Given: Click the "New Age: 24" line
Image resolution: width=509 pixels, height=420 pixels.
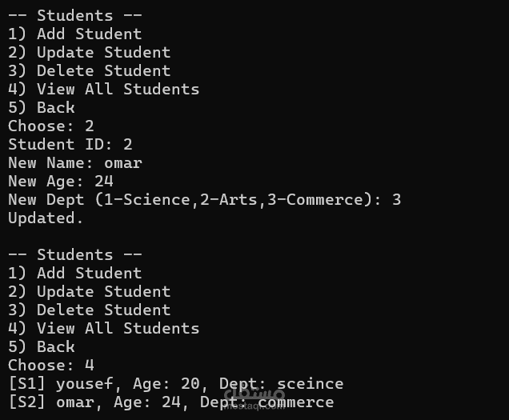Looking at the screenshot, I should coord(61,181).
